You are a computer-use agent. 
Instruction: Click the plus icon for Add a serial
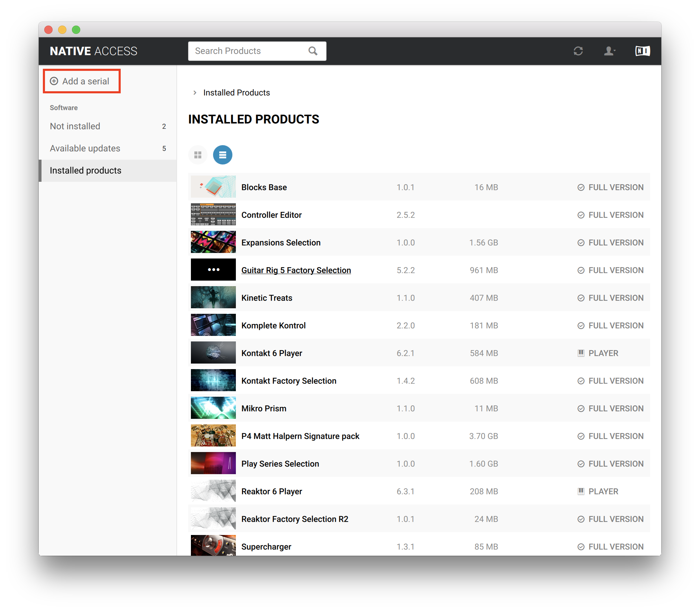(x=54, y=81)
